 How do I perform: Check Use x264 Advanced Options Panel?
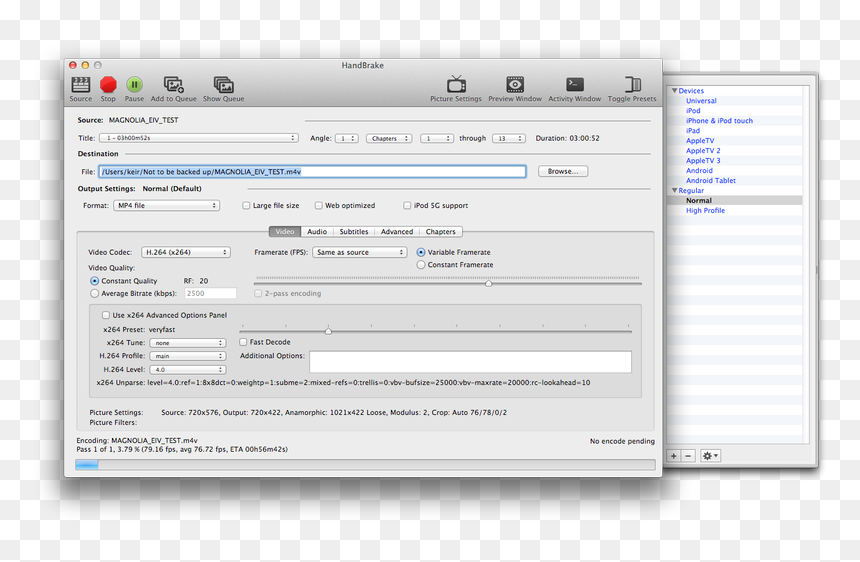pyautogui.click(x=106, y=315)
